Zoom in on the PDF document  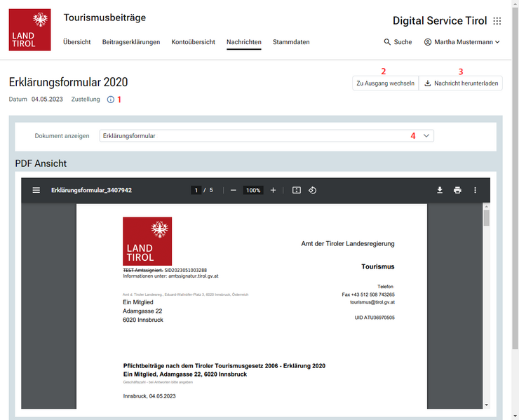point(273,190)
